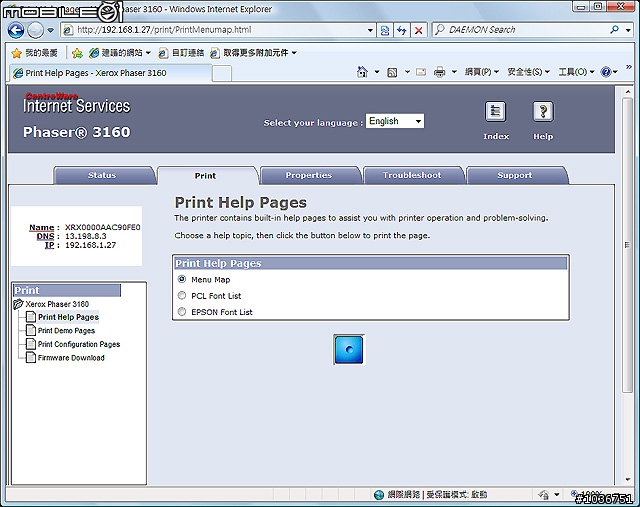This screenshot has width=640, height=507.
Task: Click the search magnifier button
Action: click(614, 30)
